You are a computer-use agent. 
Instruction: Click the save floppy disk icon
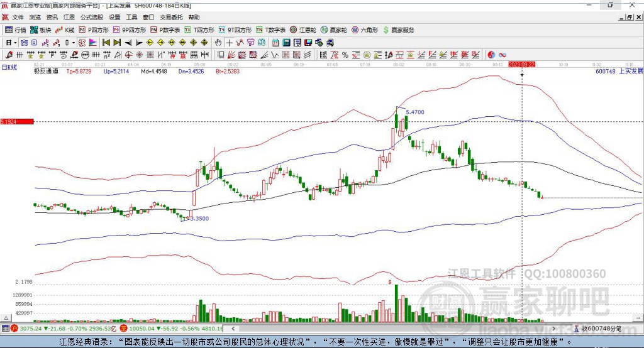[308, 43]
